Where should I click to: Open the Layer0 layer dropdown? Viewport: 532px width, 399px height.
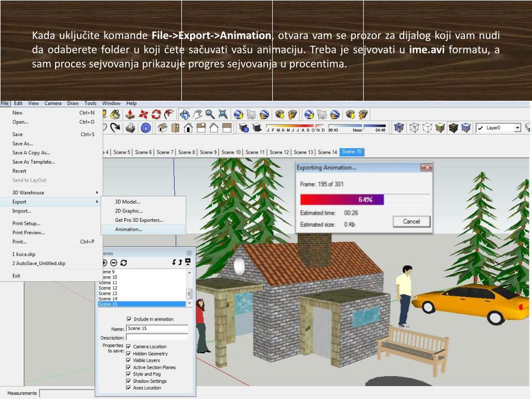point(517,128)
